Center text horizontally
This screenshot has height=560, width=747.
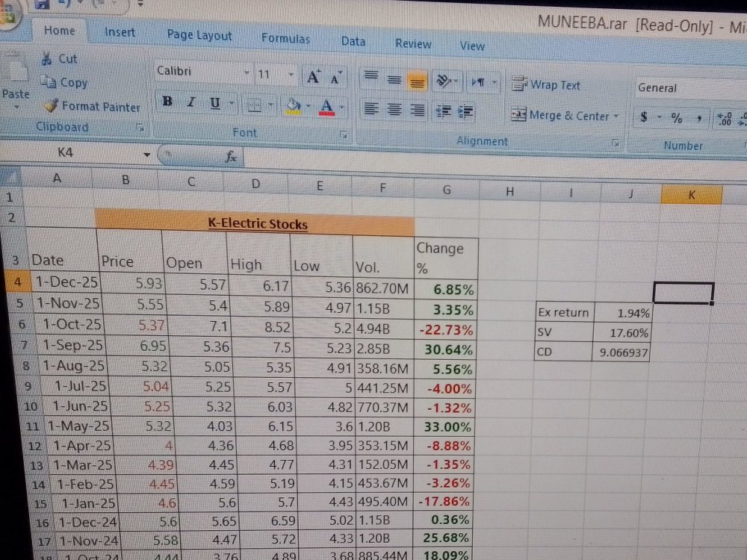(394, 110)
